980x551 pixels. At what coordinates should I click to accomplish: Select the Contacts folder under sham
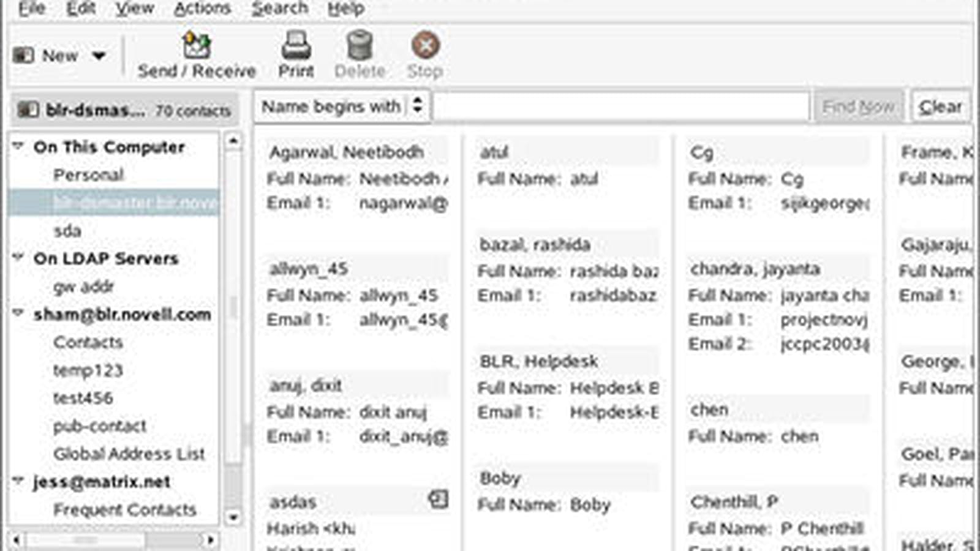click(x=88, y=342)
